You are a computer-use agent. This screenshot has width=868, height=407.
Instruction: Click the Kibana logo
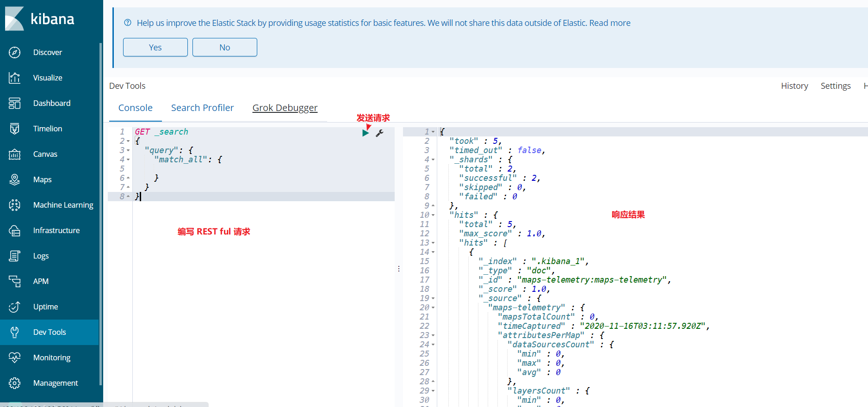pyautogui.click(x=40, y=18)
